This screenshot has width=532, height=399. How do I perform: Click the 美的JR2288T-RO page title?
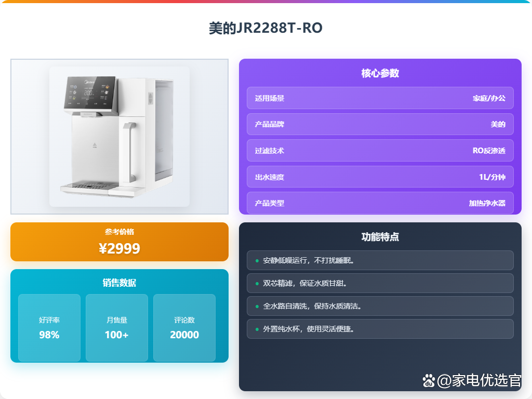(265, 28)
